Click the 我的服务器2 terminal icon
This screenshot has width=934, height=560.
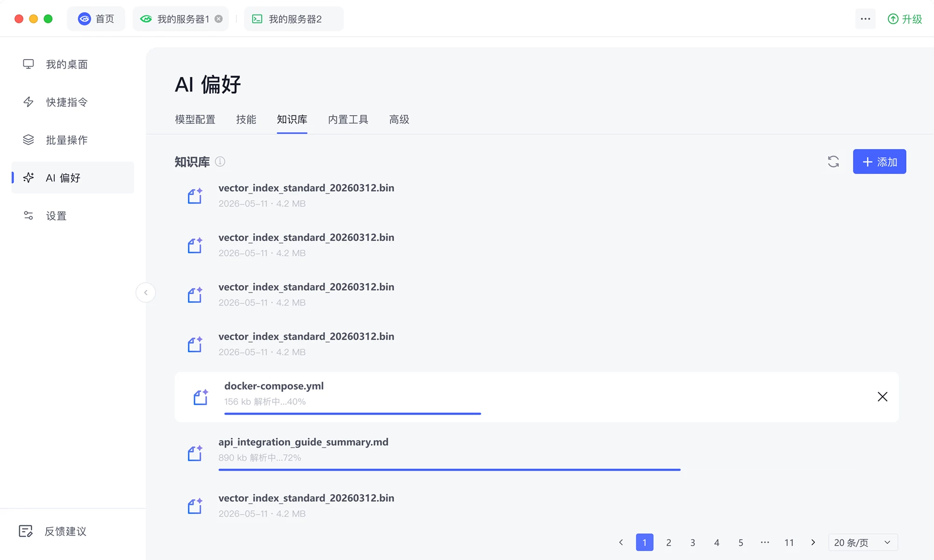(x=257, y=19)
